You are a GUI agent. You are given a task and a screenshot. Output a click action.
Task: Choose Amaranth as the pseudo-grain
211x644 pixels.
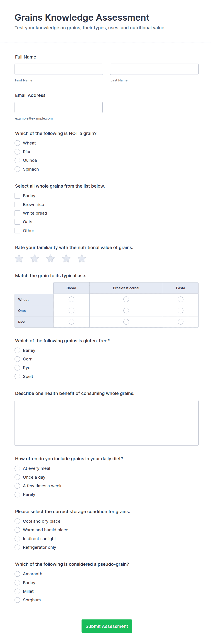(17, 574)
